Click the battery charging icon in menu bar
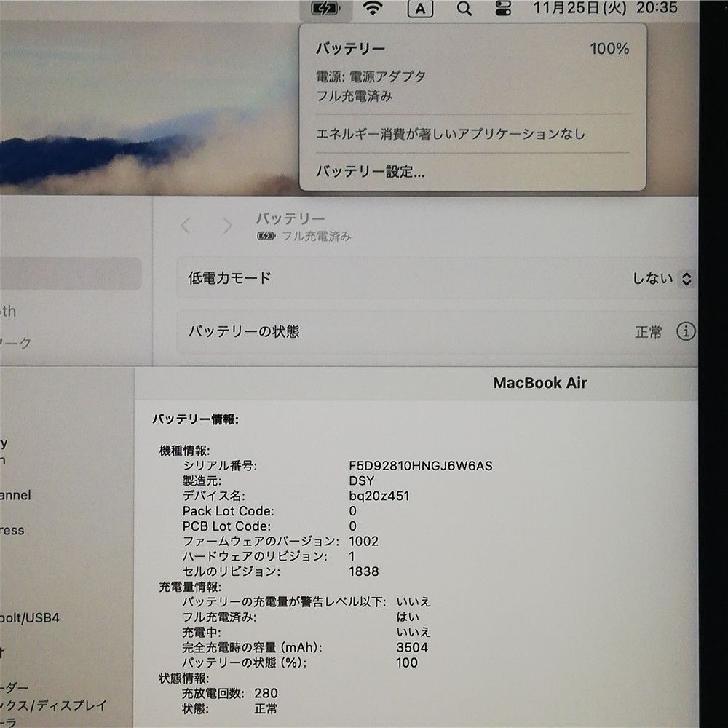The height and width of the screenshot is (728, 728). [x=324, y=9]
